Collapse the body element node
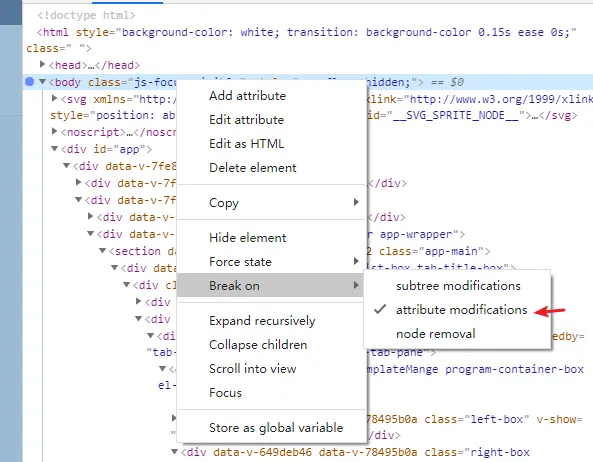This screenshot has height=462, width=593. click(x=42, y=82)
